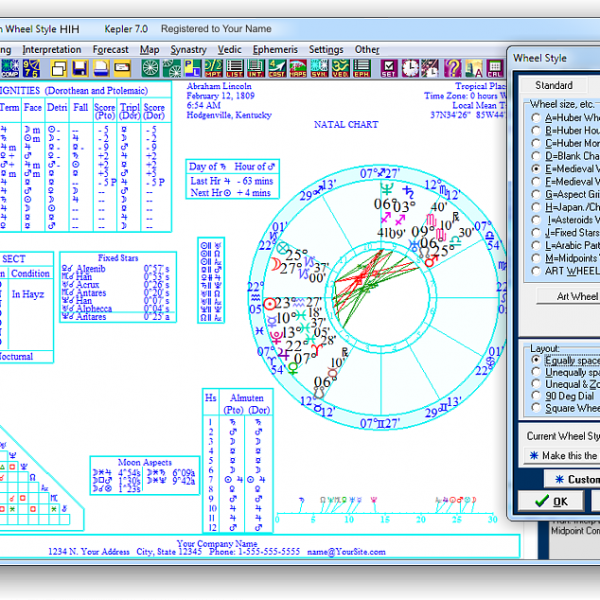Viewport: 600px width, 600px height.
Task: Click the COMP composite chart toolbar icon
Action: coord(8,68)
